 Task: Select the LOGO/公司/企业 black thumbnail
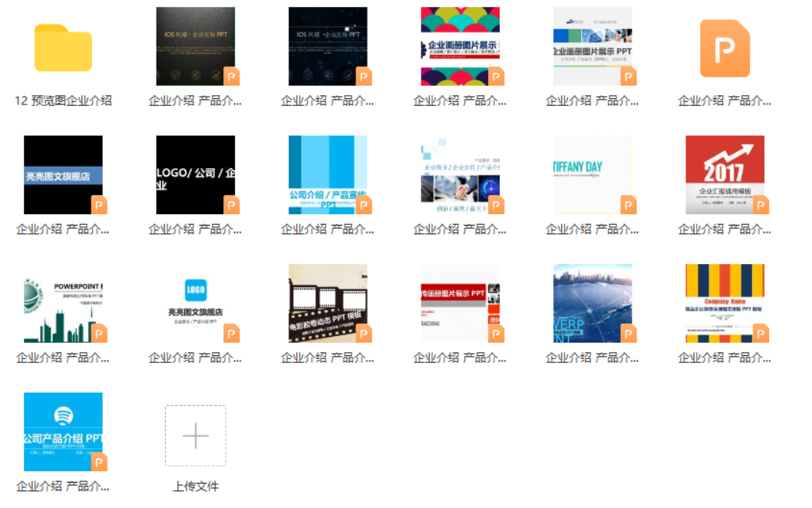(x=195, y=174)
